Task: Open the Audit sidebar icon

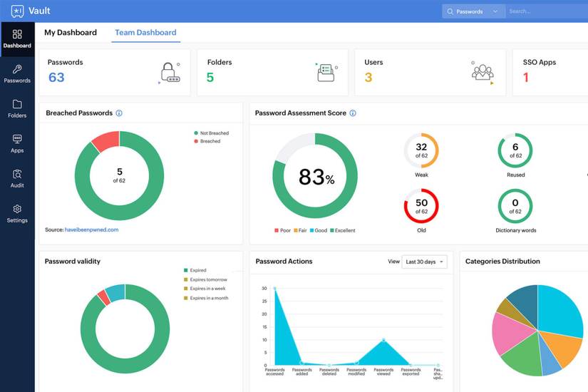Action: pyautogui.click(x=17, y=174)
